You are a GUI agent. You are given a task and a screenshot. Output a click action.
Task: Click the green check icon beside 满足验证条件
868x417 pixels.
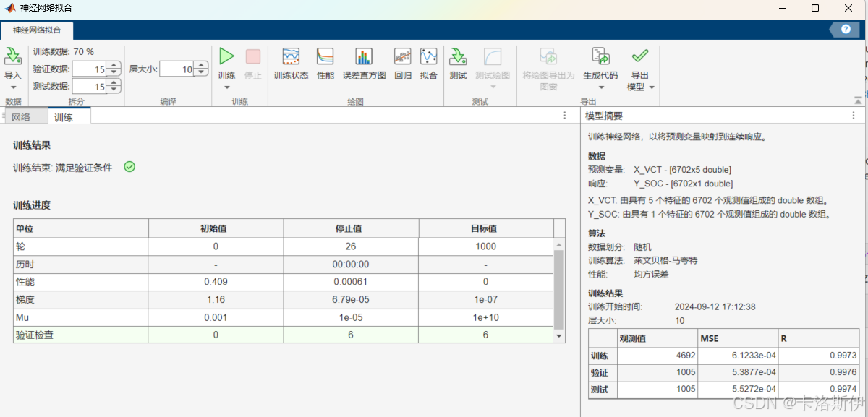tap(129, 167)
